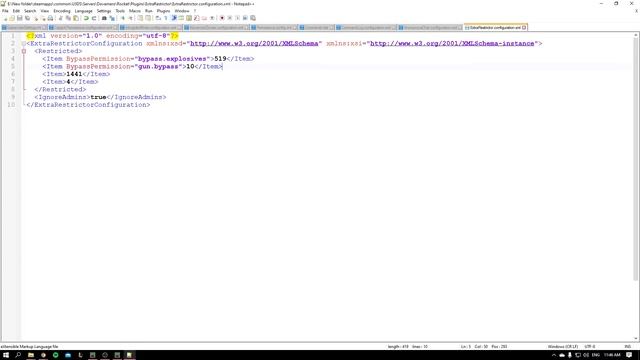The width and height of the screenshot is (640, 360).
Task: Click the item value 1441
Action: click(x=74, y=74)
